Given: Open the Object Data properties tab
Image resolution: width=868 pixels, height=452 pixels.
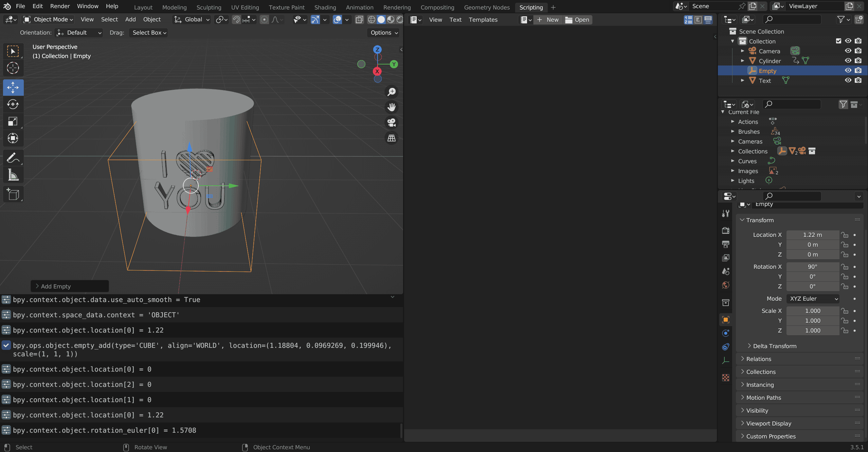Looking at the screenshot, I should (726, 360).
